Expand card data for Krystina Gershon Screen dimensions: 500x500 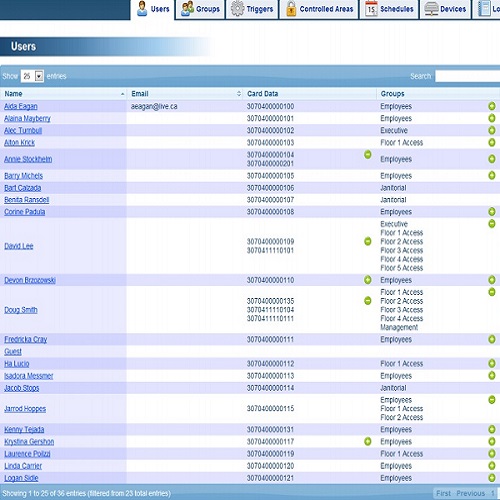coord(368,442)
